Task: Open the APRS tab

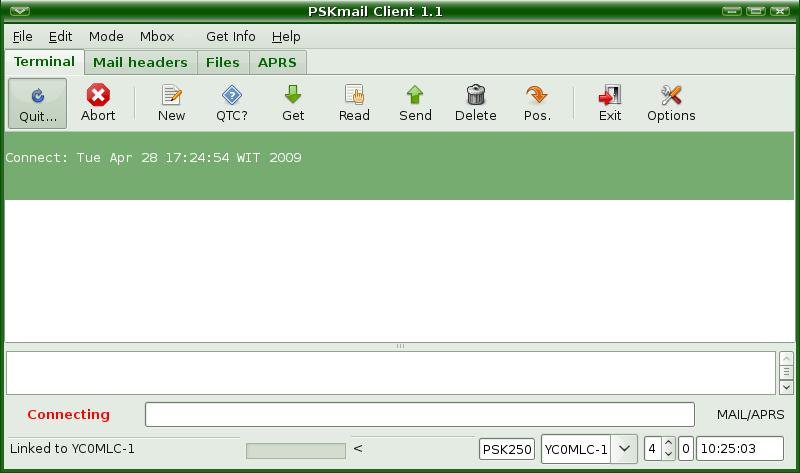Action: [x=277, y=62]
